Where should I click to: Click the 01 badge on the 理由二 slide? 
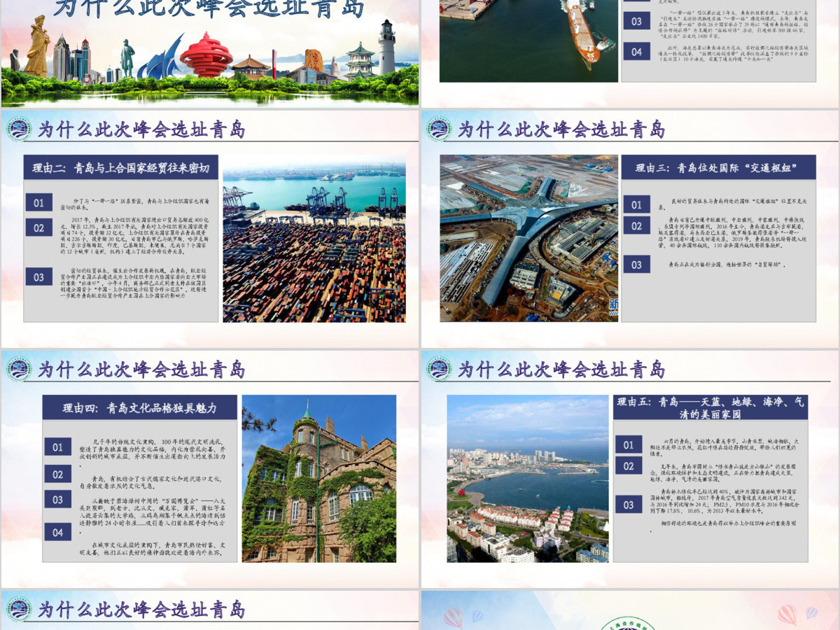click(39, 203)
